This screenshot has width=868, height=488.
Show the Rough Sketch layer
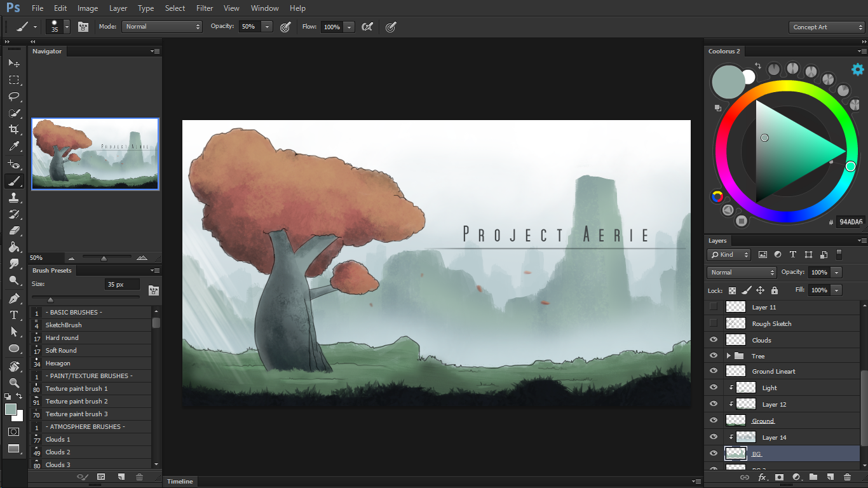tap(714, 323)
